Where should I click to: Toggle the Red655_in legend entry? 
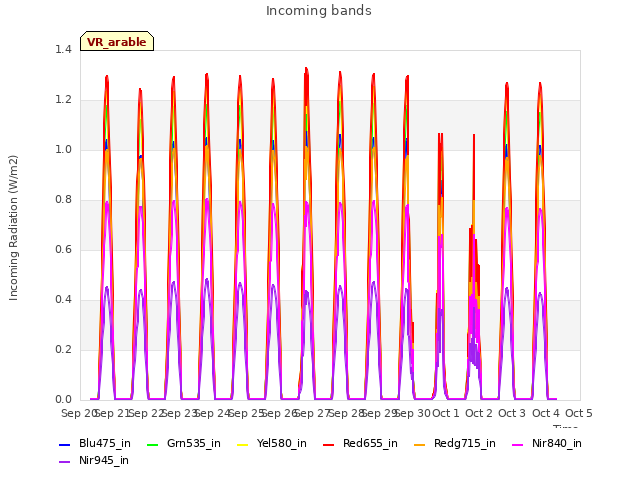[360, 444]
